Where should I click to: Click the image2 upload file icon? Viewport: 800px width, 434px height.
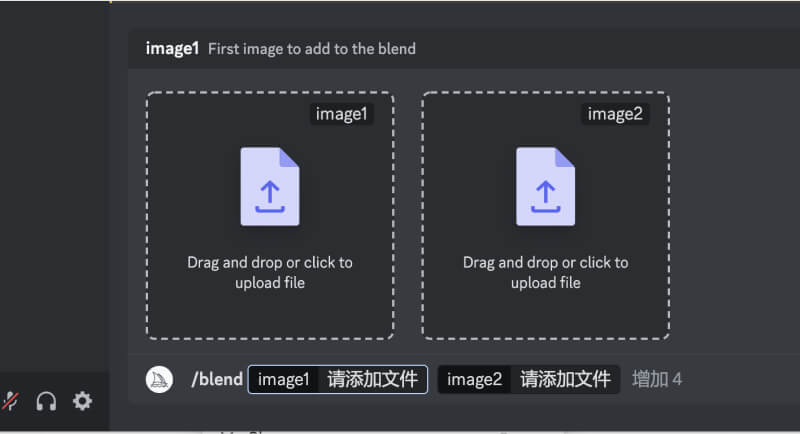coord(545,187)
